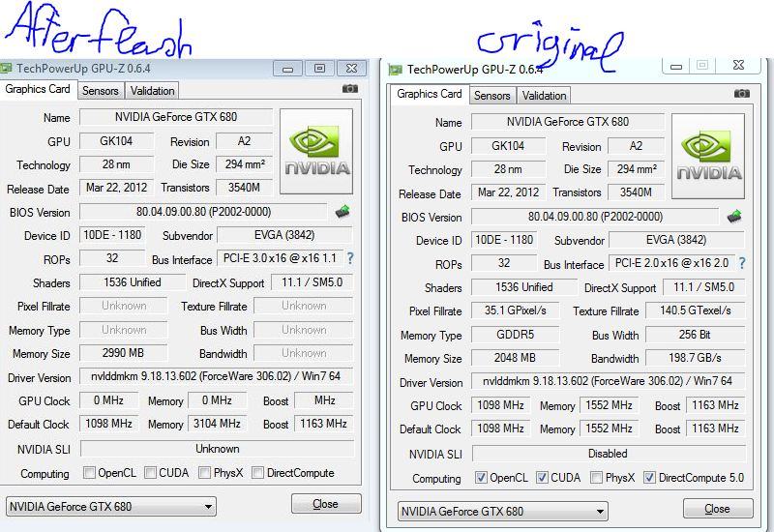The image size is (774, 532).
Task: Close right GPU-Z window via title bar X
Action: point(738,65)
